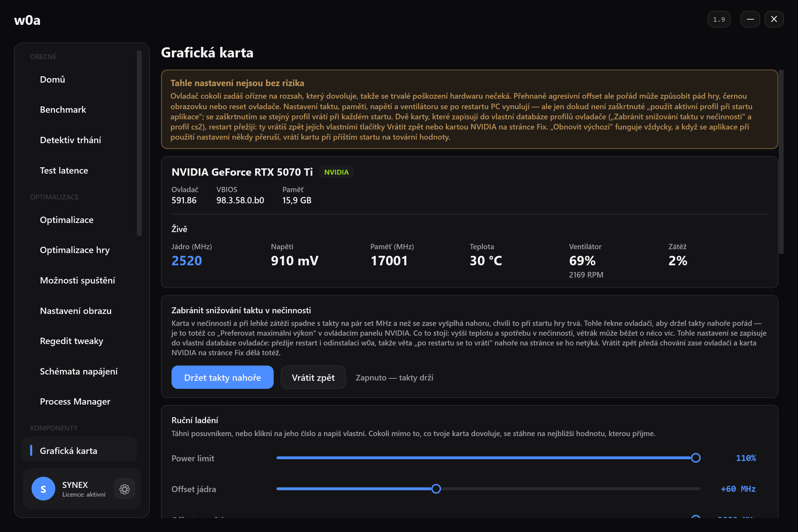This screenshot has width=798, height=532.
Task: Open Detektiv trhání page
Action: pos(79,140)
